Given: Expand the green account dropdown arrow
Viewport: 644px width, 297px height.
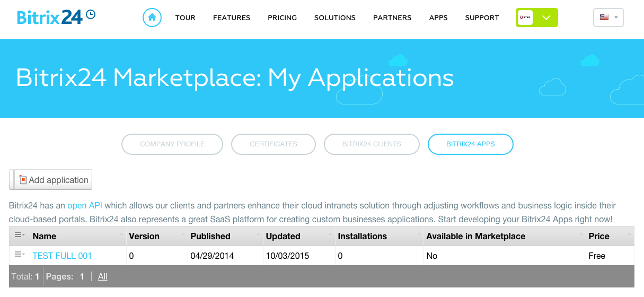Looking at the screenshot, I should point(546,18).
